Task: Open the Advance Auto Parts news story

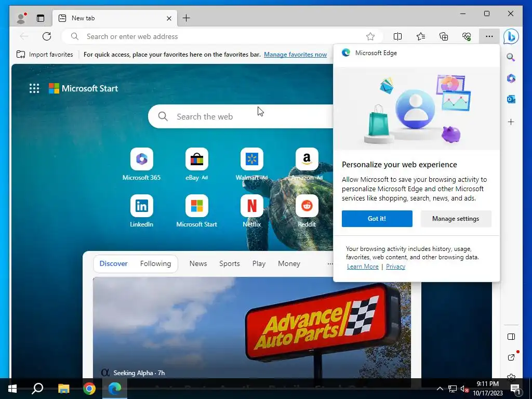Action: coord(252,328)
